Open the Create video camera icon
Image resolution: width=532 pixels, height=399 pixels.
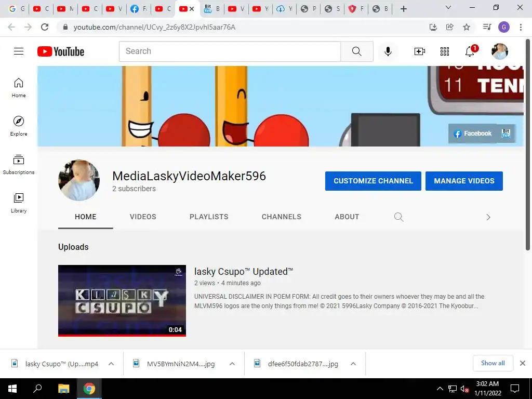point(420,51)
